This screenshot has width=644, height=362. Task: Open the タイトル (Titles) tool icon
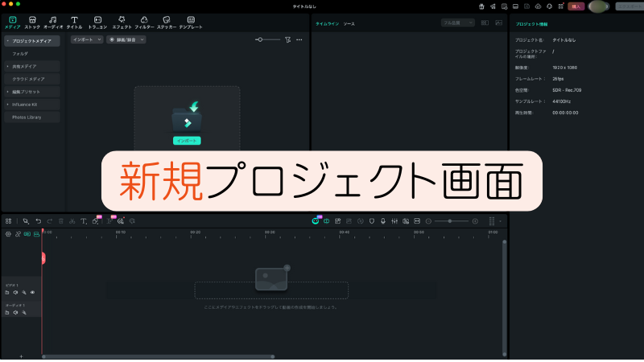pyautogui.click(x=74, y=22)
